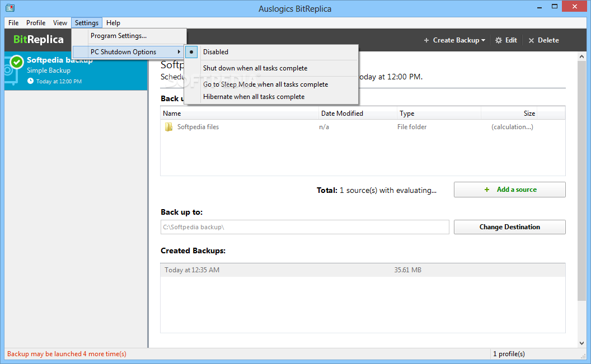591x364 pixels.
Task: Click the Delete button in the header
Action: pos(543,40)
